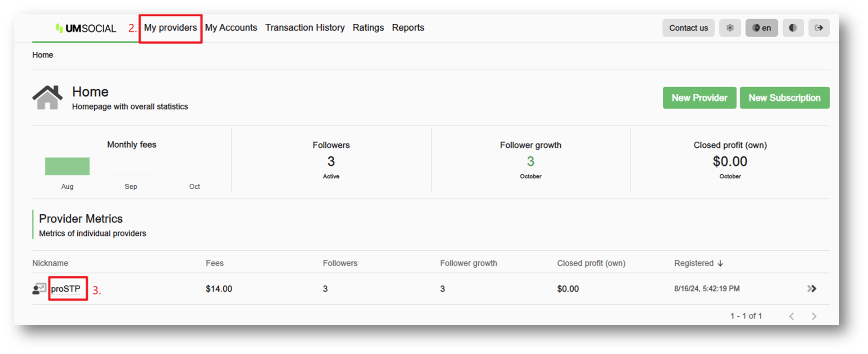Click the UMSOCIAL logo
The image size is (868, 354).
click(86, 28)
